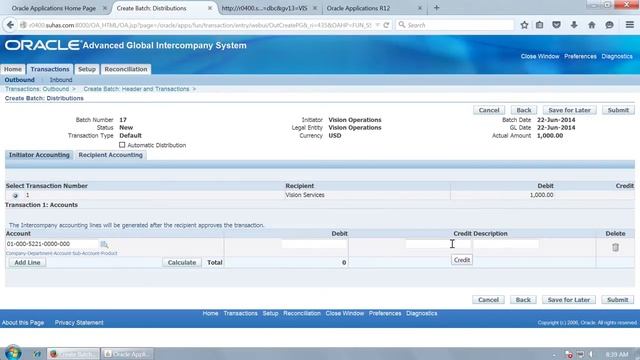Click the Account input field
The height and width of the screenshot is (360, 640).
(x=52, y=244)
